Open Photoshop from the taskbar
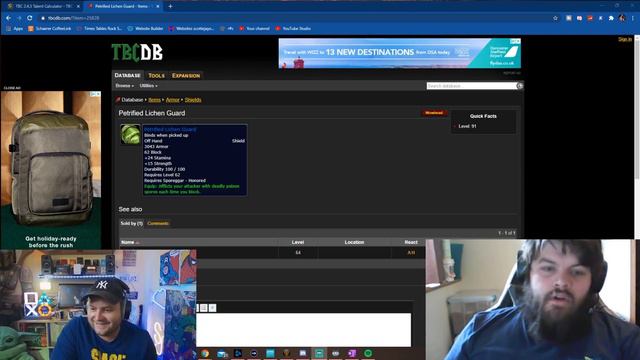 pyautogui.click(x=238, y=353)
